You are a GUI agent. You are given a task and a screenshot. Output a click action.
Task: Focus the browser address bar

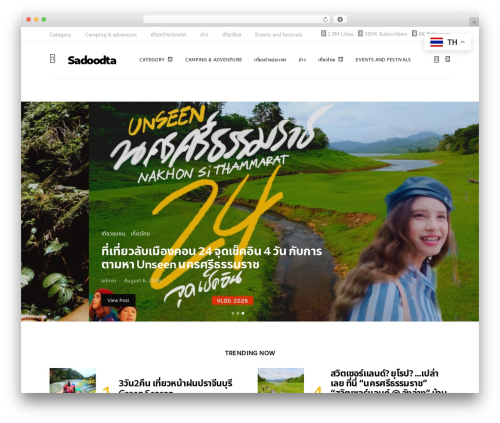pos(233,20)
